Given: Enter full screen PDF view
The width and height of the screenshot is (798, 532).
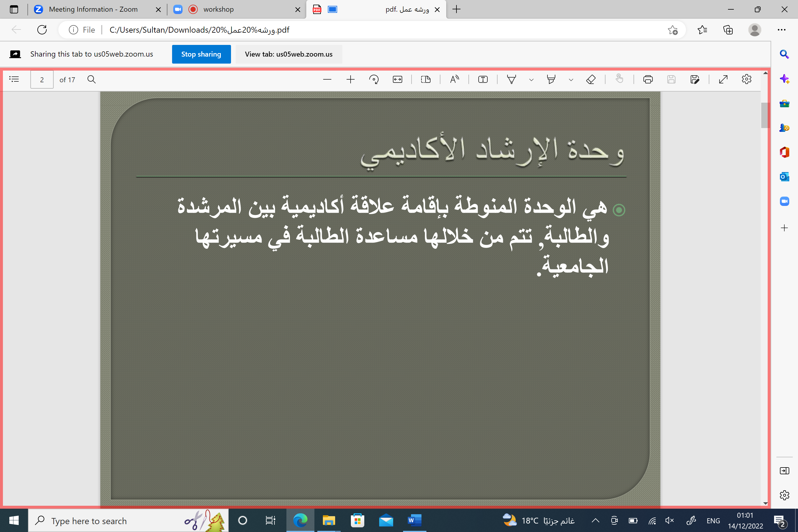Looking at the screenshot, I should pyautogui.click(x=723, y=79).
